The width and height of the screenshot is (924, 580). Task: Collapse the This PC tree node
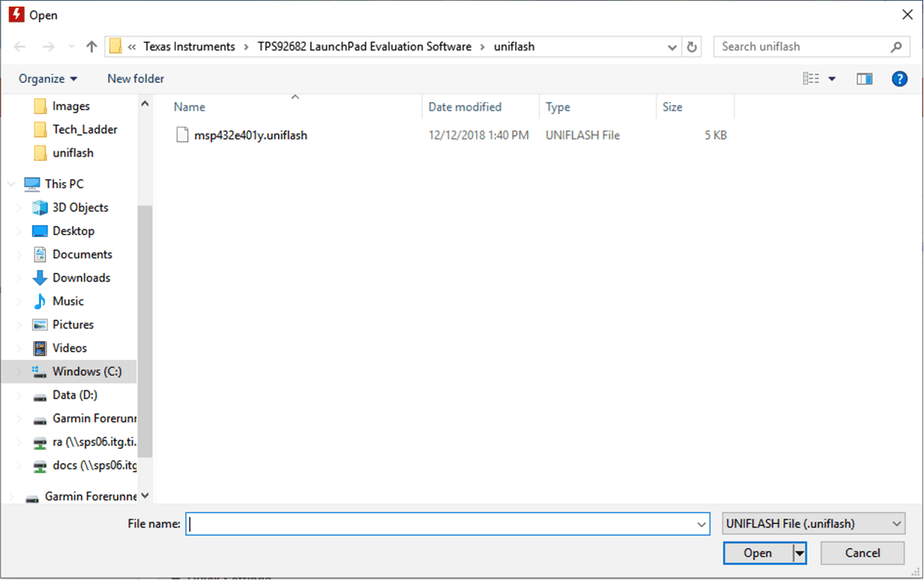pyautogui.click(x=10, y=184)
